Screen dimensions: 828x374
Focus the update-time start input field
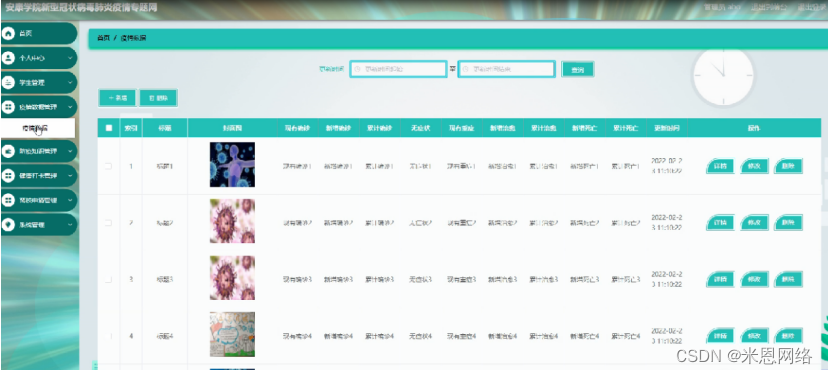(398, 69)
